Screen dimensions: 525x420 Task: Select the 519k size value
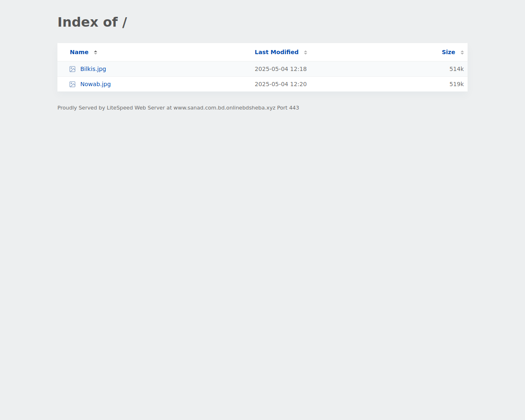point(457,84)
